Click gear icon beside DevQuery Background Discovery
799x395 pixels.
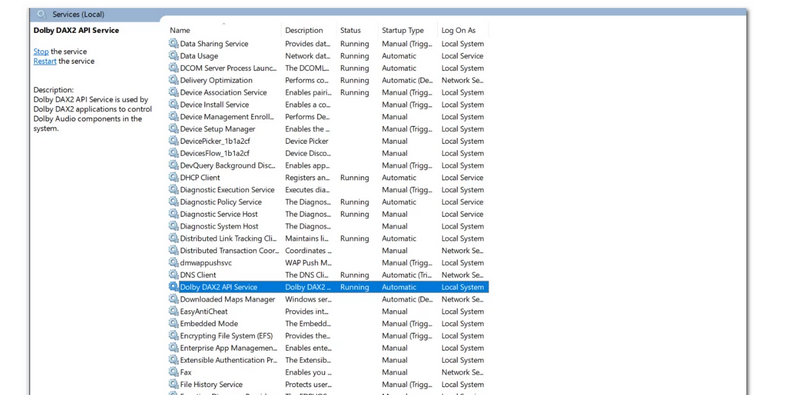point(174,166)
